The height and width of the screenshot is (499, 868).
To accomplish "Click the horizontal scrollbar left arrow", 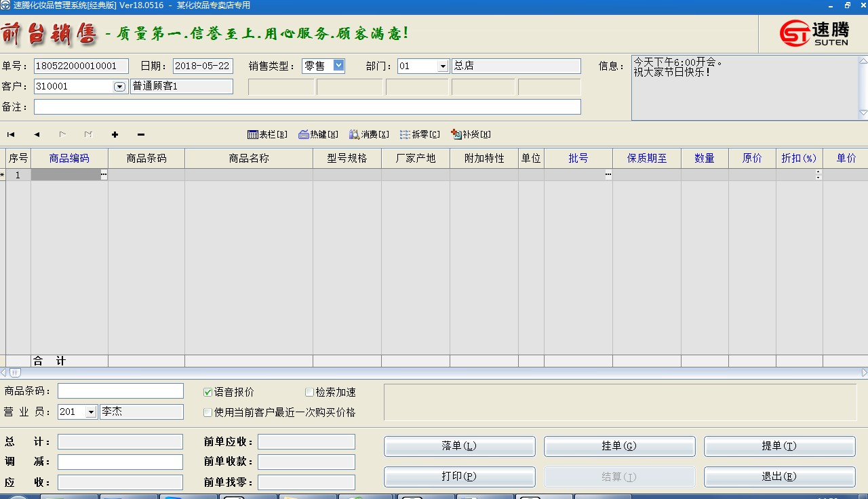I will click(x=3, y=373).
